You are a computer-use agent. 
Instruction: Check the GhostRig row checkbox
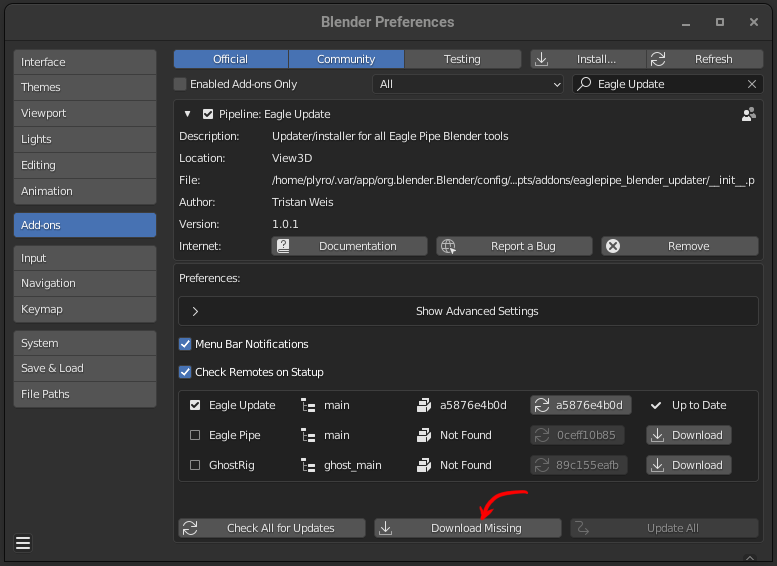point(195,465)
